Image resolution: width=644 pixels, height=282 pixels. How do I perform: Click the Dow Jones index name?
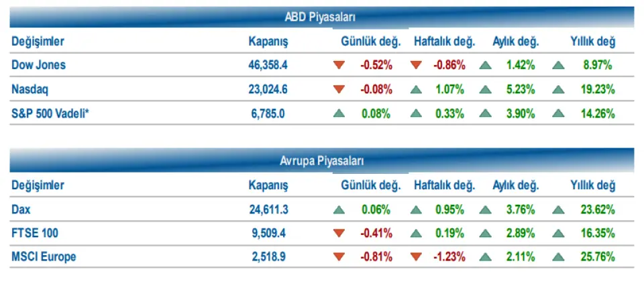click(38, 66)
